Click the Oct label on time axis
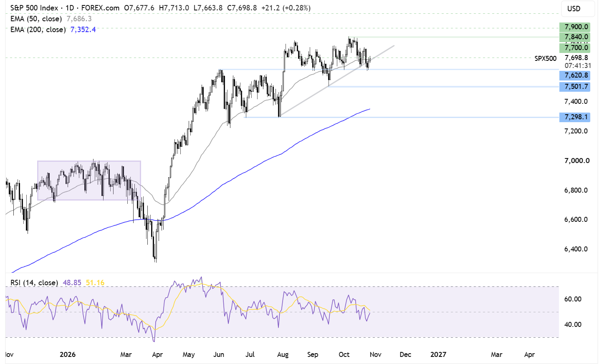604x364 pixels. click(x=344, y=354)
